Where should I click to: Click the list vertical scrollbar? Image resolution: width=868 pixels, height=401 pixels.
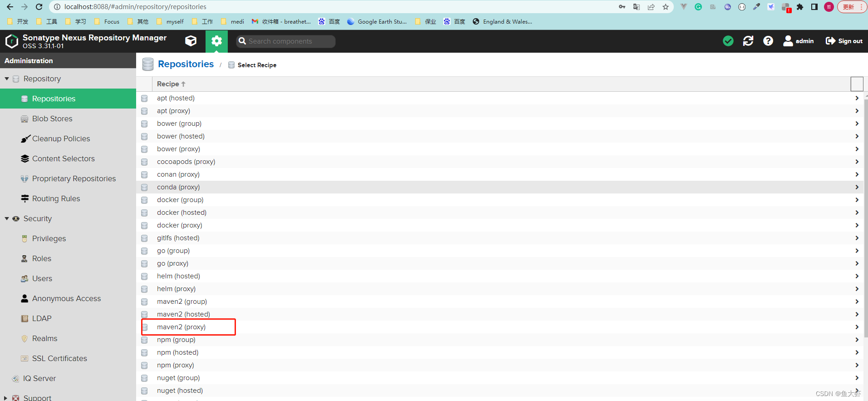coord(866,218)
